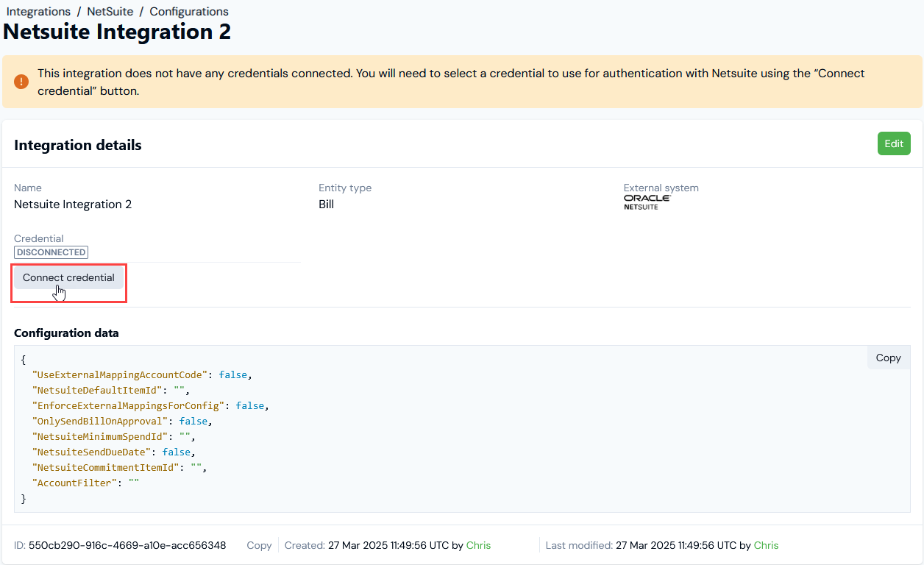924x565 pixels.
Task: Click the Integration details heading
Action: click(77, 145)
